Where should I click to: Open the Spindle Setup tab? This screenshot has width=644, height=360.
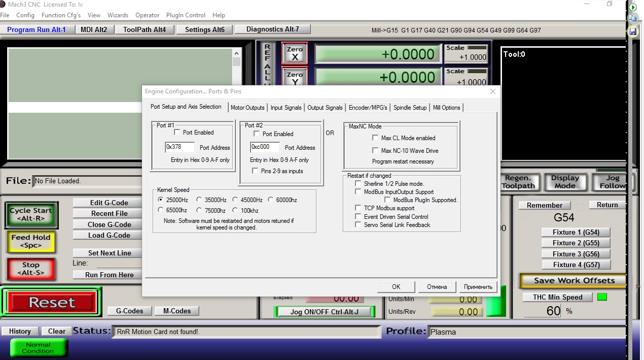pyautogui.click(x=410, y=107)
